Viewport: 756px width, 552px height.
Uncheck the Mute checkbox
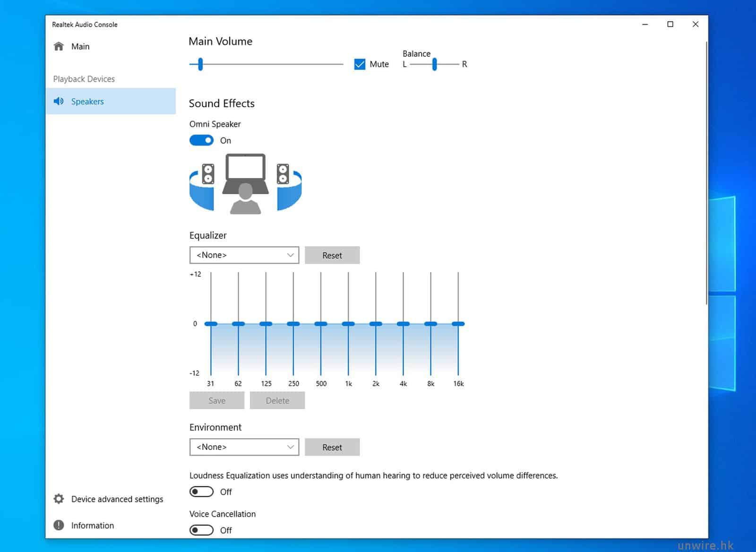360,64
